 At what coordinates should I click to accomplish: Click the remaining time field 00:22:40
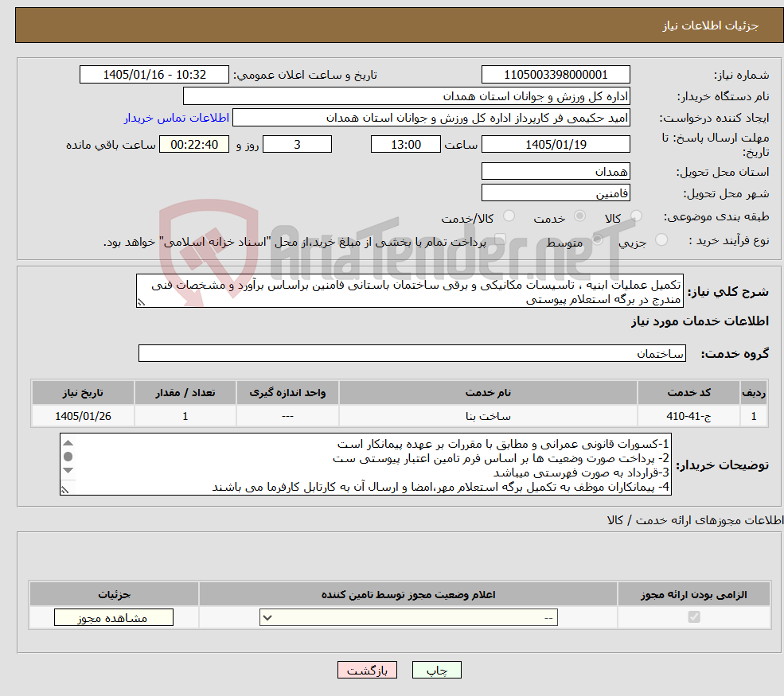click(194, 145)
